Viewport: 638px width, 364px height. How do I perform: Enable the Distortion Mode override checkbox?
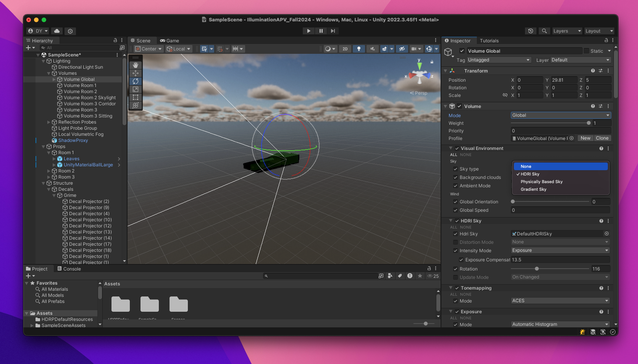455,242
